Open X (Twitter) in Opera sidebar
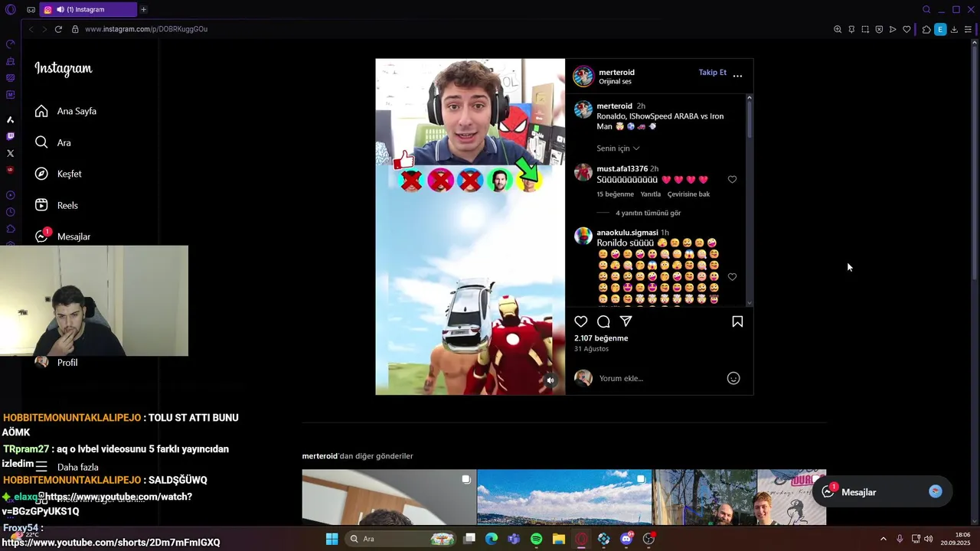Viewport: 980px width, 551px height. pos(10,153)
